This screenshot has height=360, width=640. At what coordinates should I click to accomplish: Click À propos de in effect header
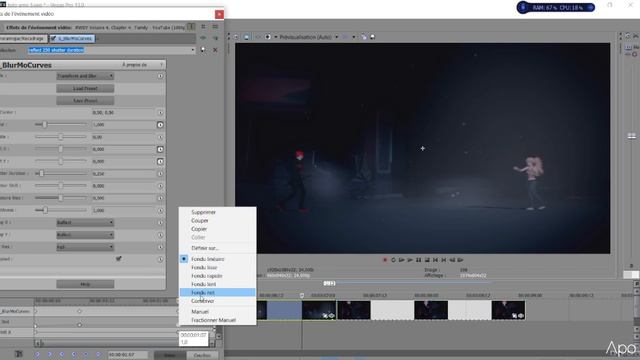(134, 65)
